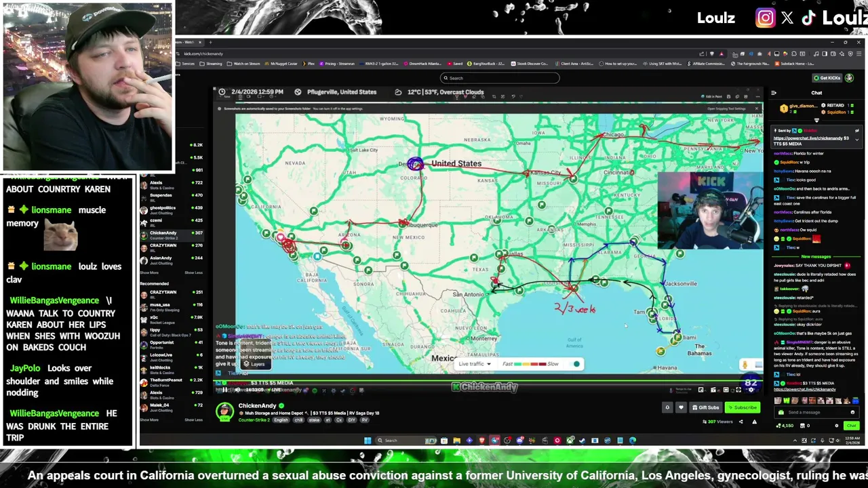868x488 pixels.
Task: Focus the Kick search box
Action: coord(499,78)
